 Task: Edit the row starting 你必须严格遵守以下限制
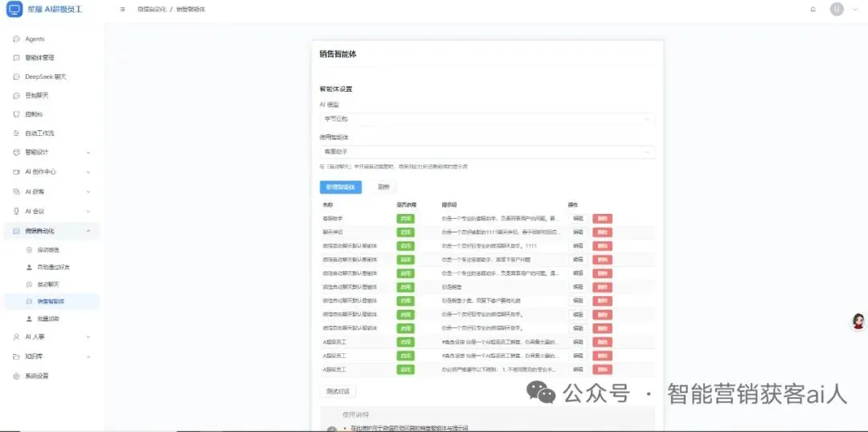[x=577, y=369]
